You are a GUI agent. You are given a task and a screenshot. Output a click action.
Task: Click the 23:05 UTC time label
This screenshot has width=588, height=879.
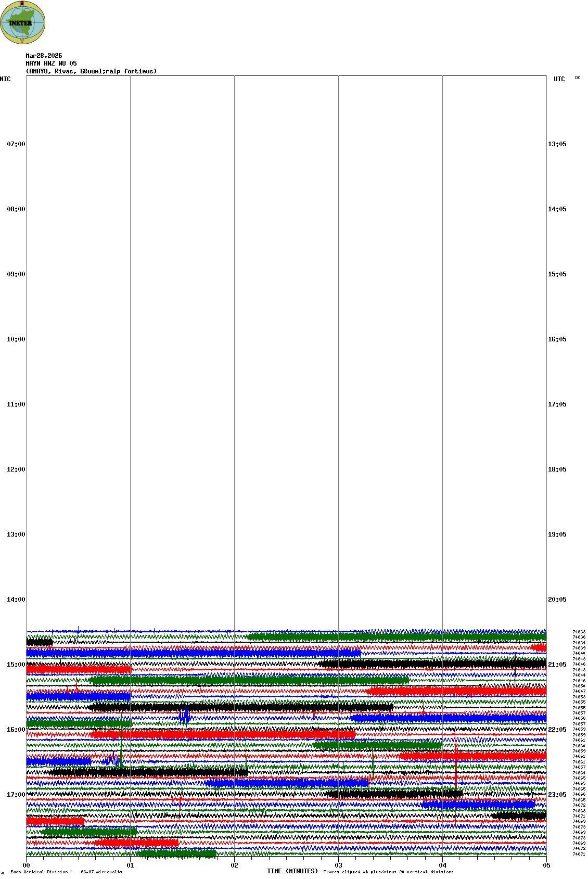pos(557,795)
